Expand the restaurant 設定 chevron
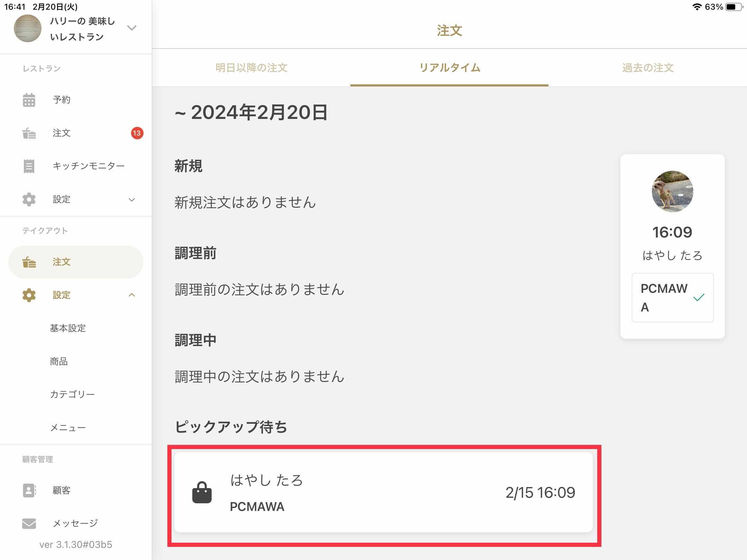Screen dimensions: 747x560 click(132, 200)
